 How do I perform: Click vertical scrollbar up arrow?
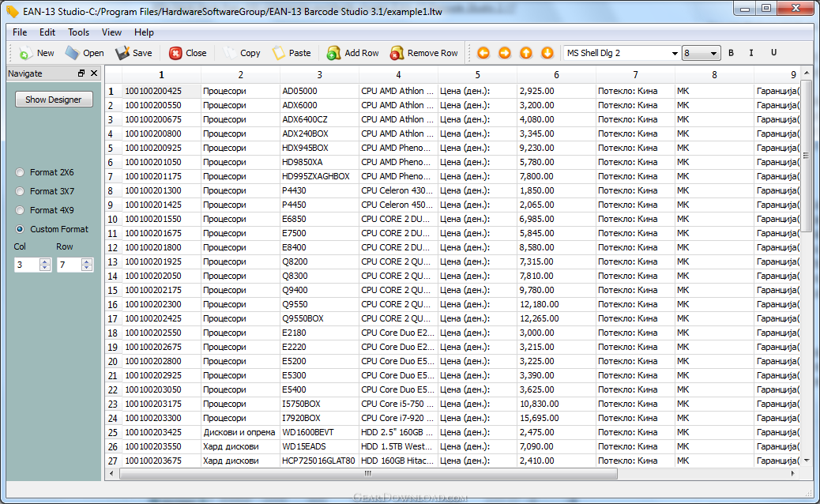[x=807, y=73]
